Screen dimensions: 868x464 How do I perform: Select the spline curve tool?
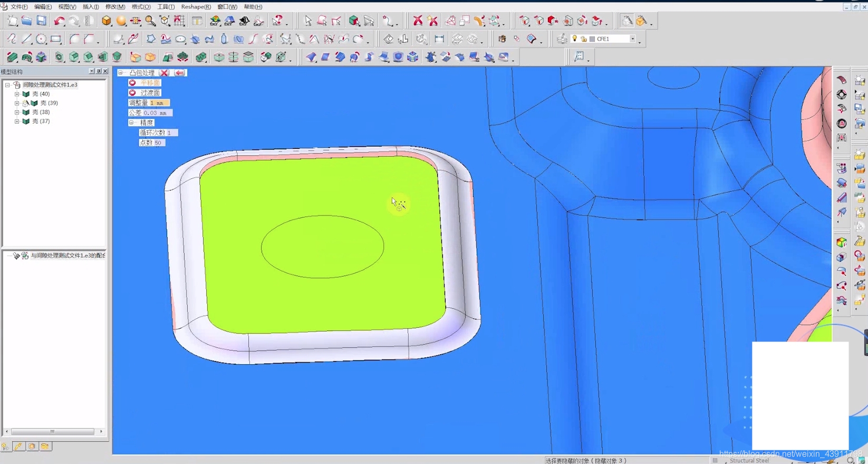click(x=12, y=39)
